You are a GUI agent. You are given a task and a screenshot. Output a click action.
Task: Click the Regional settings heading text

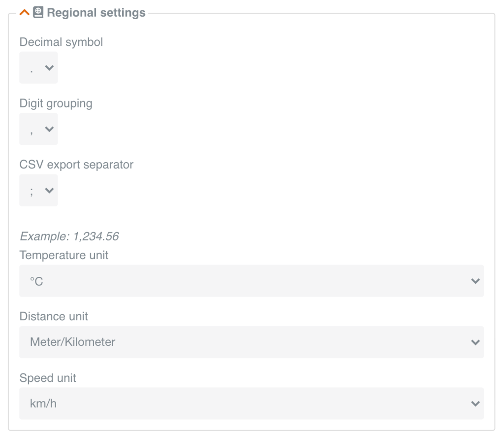(96, 13)
